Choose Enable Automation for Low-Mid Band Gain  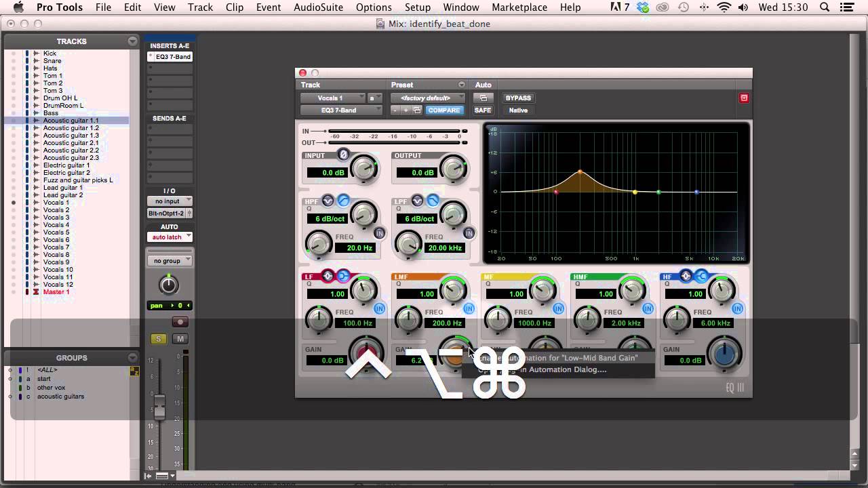tap(558, 358)
